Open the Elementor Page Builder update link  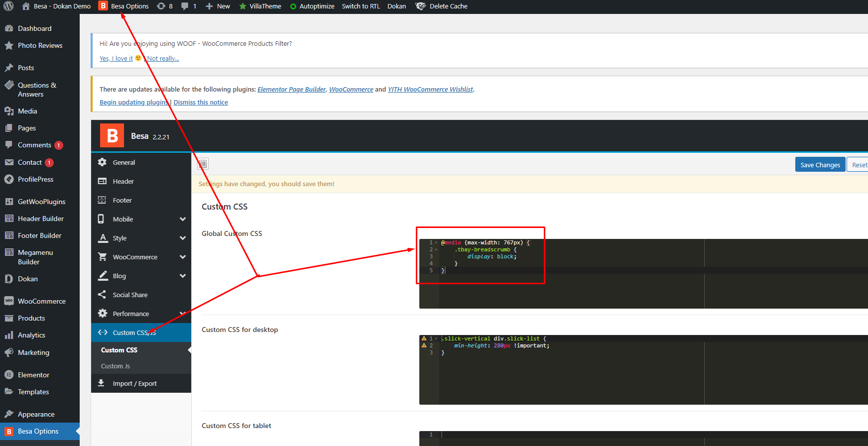click(291, 90)
